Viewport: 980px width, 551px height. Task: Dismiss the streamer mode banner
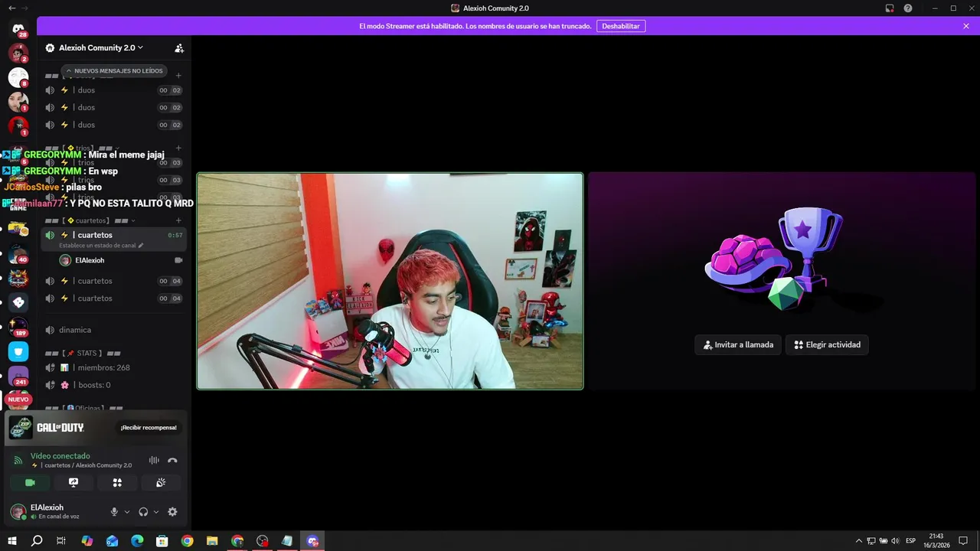[x=966, y=26]
